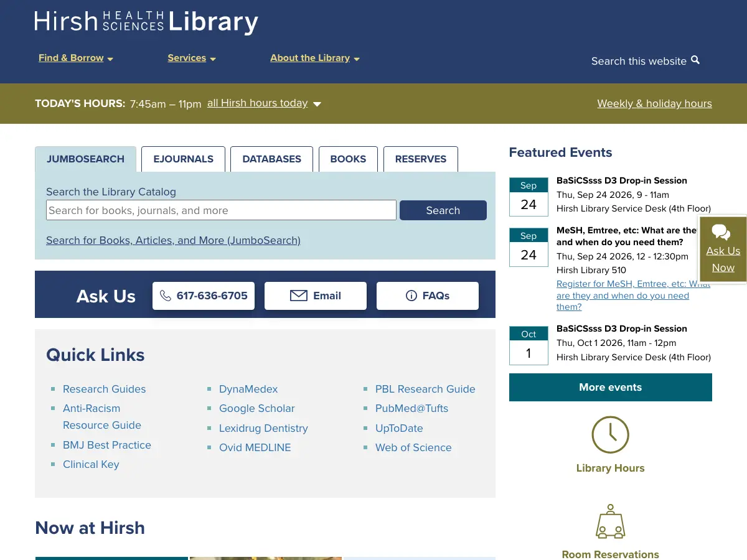The height and width of the screenshot is (560, 747).
Task: Click the Sep 24 calendar badge beside MeSH, Emtree event
Action: [529, 247]
